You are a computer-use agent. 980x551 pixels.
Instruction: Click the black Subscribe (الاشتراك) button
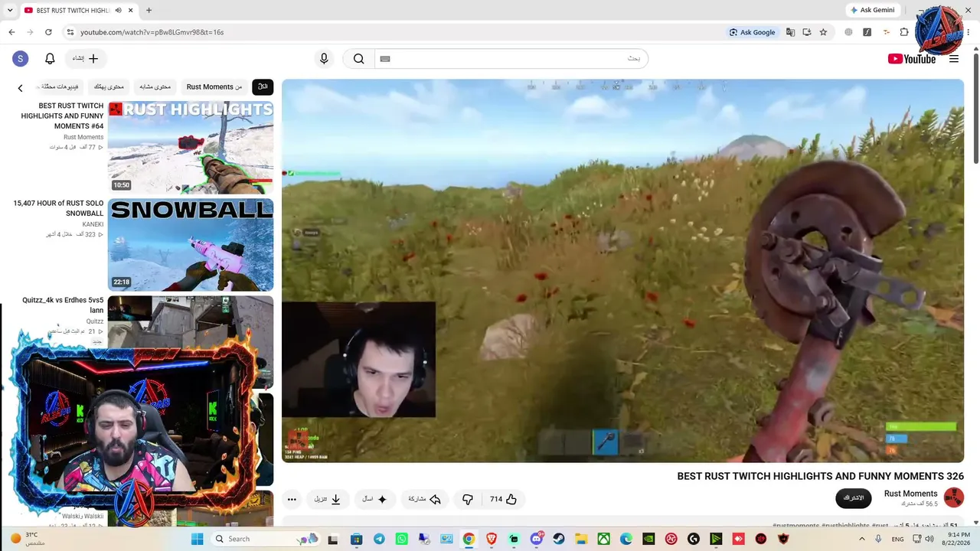854,498
